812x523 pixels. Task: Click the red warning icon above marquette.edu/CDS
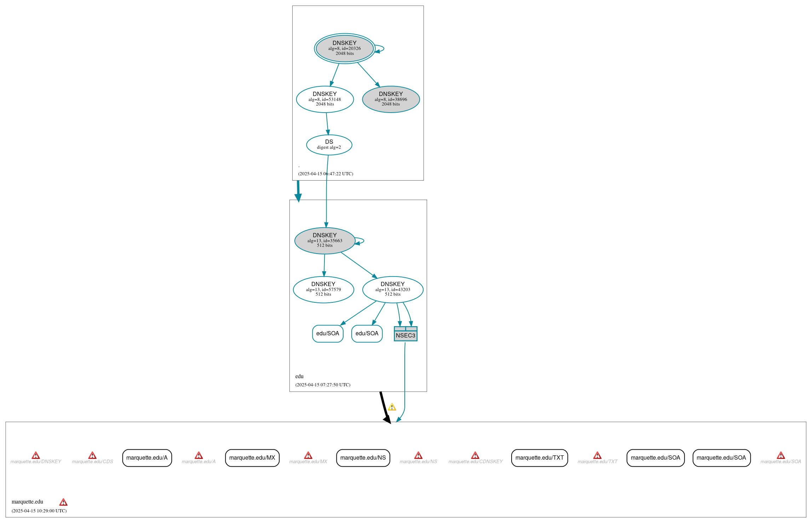[92, 455]
